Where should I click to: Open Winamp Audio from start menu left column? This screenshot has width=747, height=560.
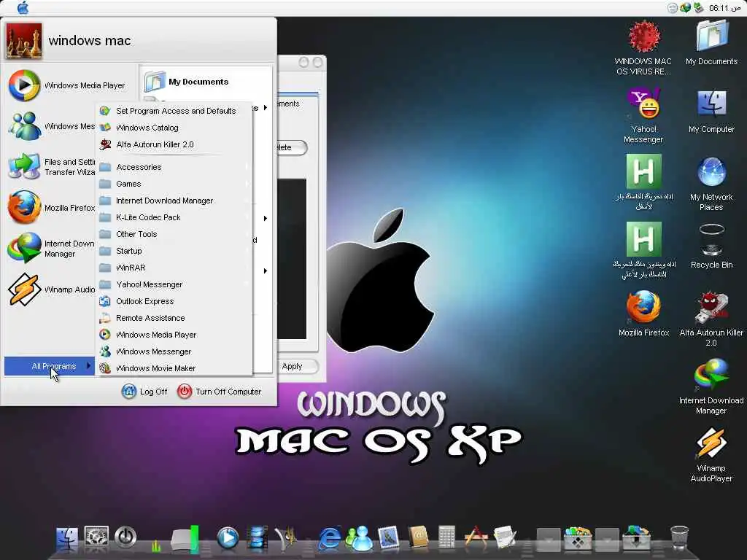[52, 289]
